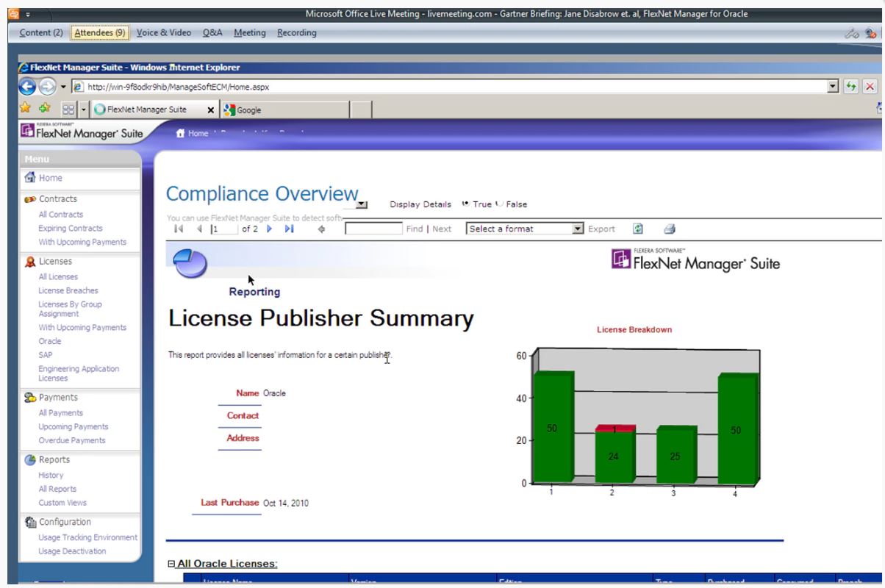This screenshot has height=588, width=885.
Task: Click the Export link
Action: (x=601, y=229)
